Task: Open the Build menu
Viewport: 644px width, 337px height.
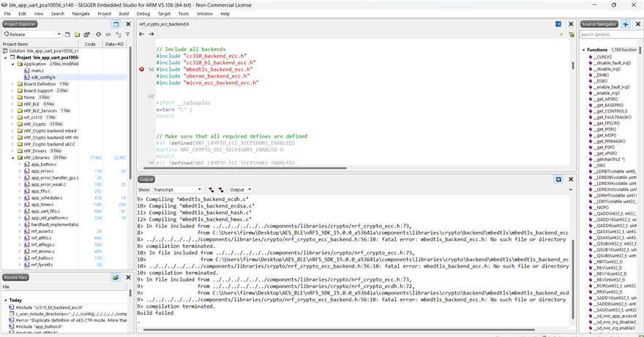Action: pyautogui.click(x=124, y=14)
